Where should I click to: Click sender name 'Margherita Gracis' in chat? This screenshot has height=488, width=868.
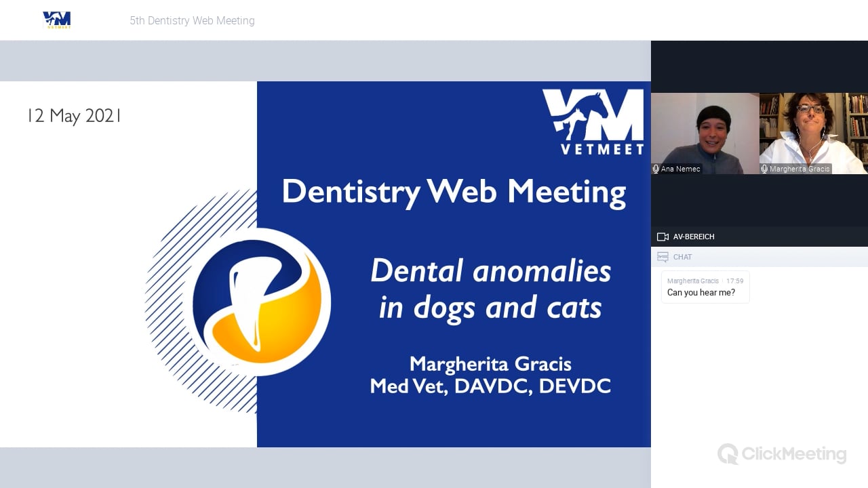point(693,281)
